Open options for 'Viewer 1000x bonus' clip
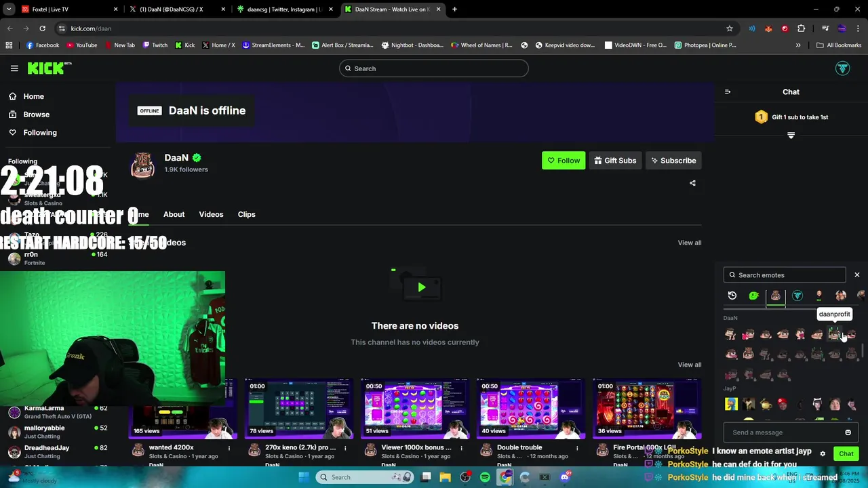Viewport: 868px width, 488px height. click(x=461, y=448)
